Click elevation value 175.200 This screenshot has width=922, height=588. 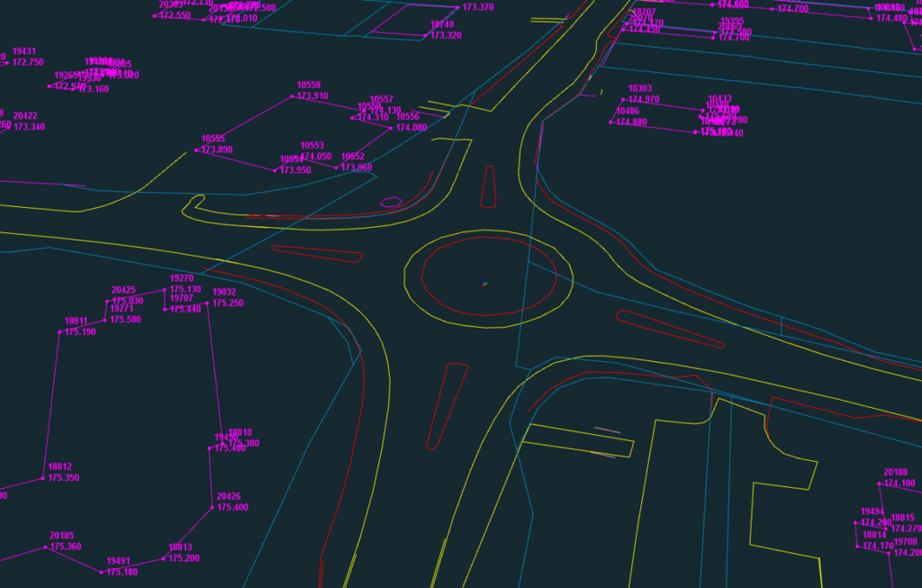185,558
